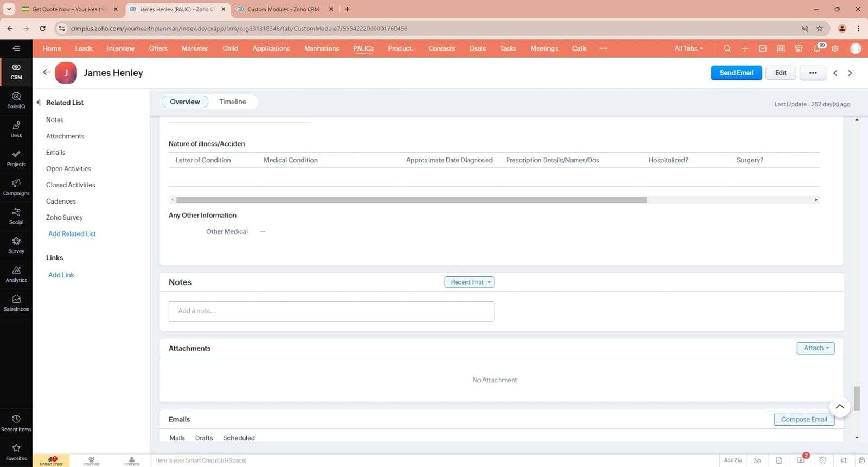The image size is (868, 467).
Task: Open the user profile avatar
Action: click(x=856, y=48)
